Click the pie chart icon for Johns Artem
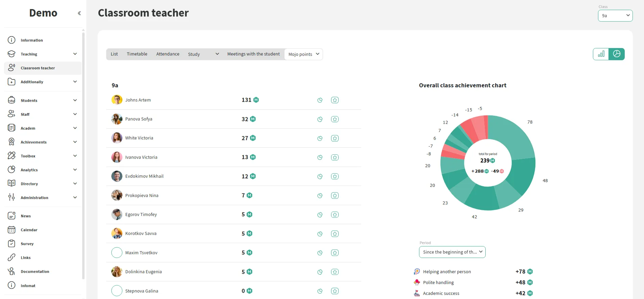 point(320,100)
